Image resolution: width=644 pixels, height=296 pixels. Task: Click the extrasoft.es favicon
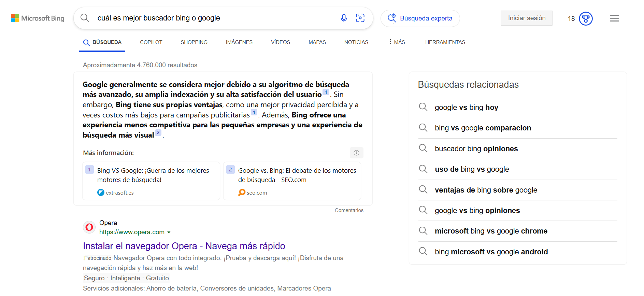[101, 193]
